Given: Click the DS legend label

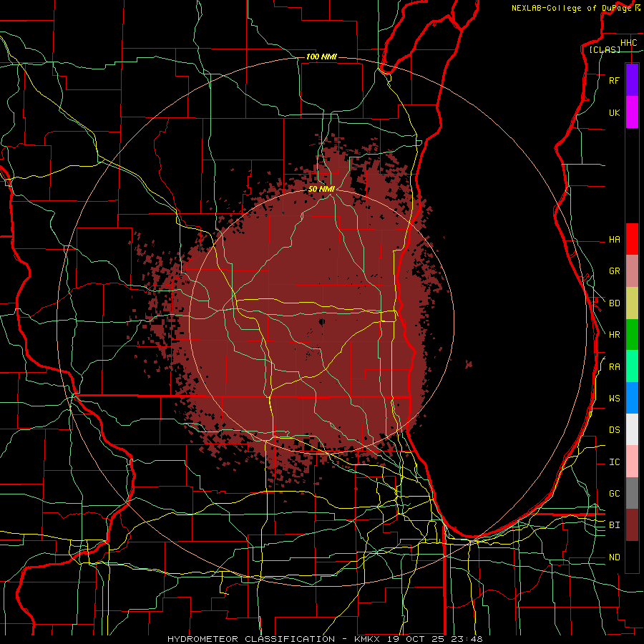Looking at the screenshot, I should coord(614,430).
